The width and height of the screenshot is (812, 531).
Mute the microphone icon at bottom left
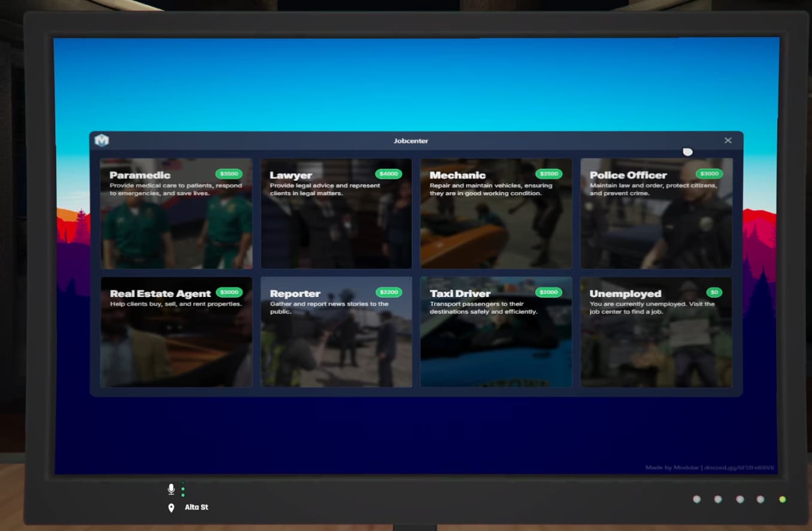tap(171, 489)
